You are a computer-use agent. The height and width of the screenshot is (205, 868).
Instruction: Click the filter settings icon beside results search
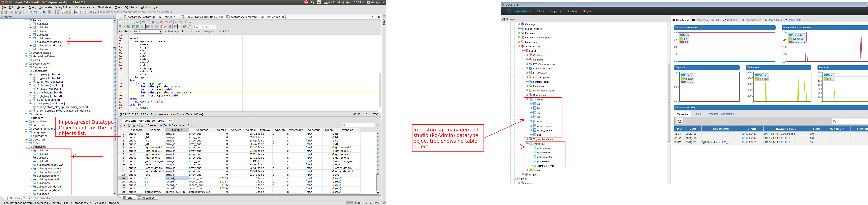[377, 125]
